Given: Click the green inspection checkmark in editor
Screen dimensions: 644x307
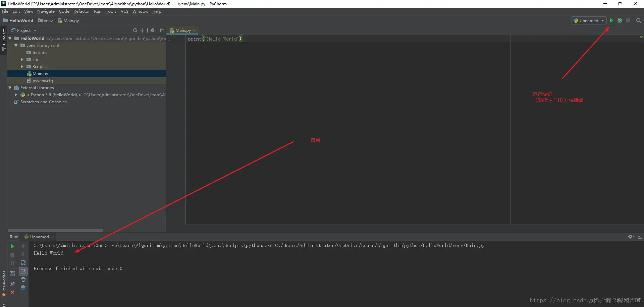Looking at the screenshot, I should tap(641, 37).
